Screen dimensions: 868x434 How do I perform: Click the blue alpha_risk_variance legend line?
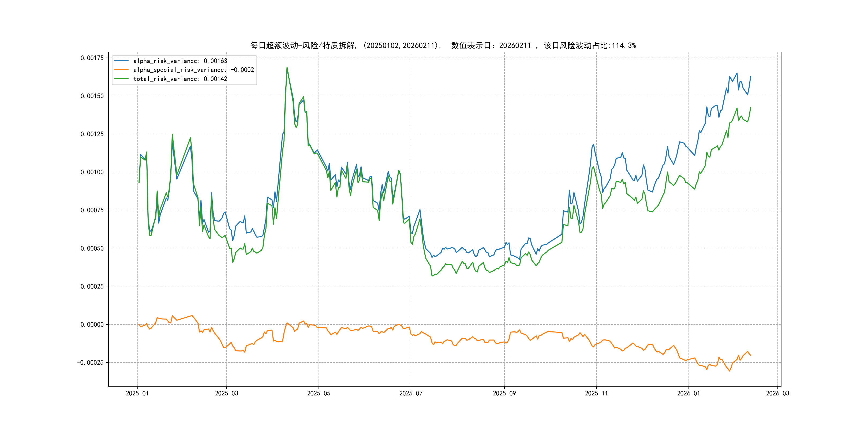(x=121, y=61)
